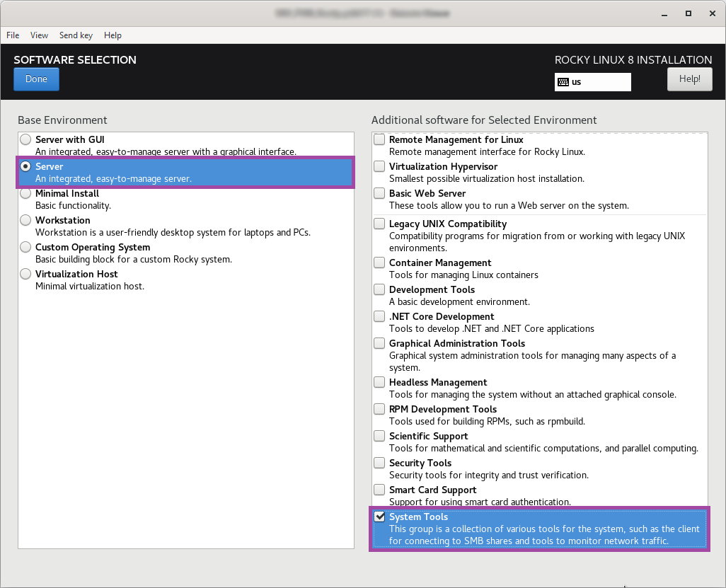Enable Legacy UNIX Compatibility checkbox

379,224
